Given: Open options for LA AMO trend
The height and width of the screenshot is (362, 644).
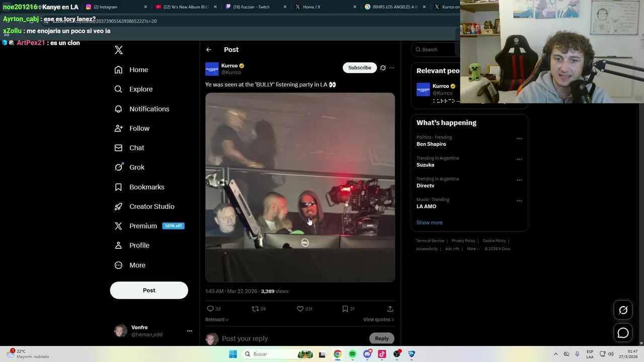Looking at the screenshot, I should tap(519, 201).
